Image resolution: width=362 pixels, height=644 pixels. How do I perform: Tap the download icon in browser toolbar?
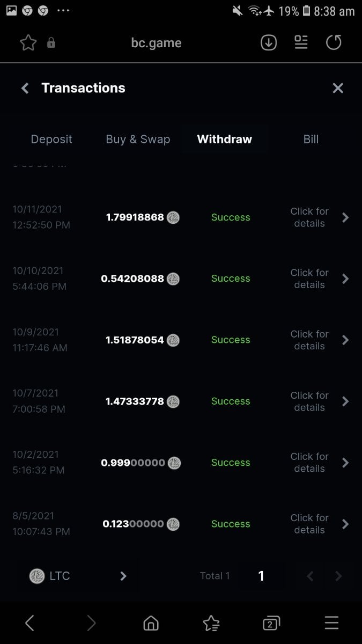[x=269, y=43]
